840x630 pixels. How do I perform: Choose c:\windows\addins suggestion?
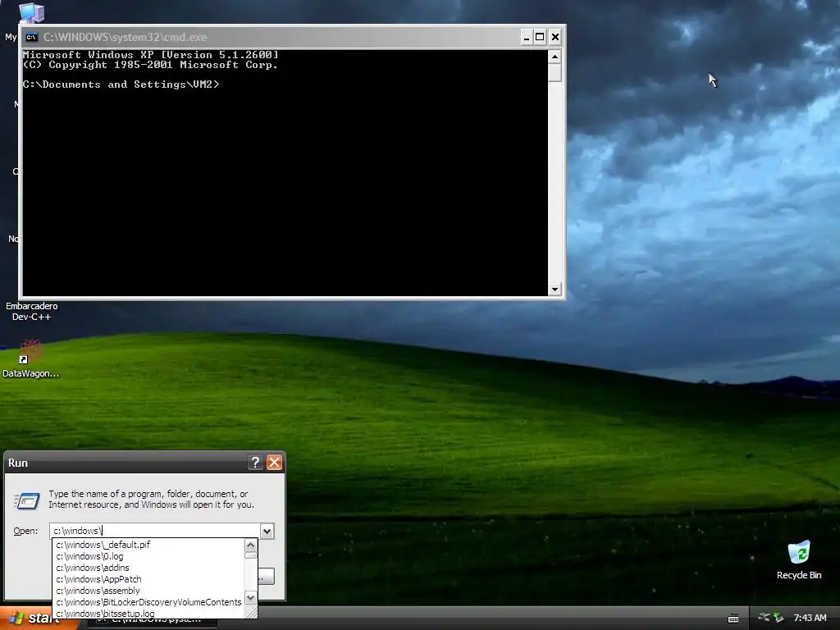pyautogui.click(x=148, y=568)
